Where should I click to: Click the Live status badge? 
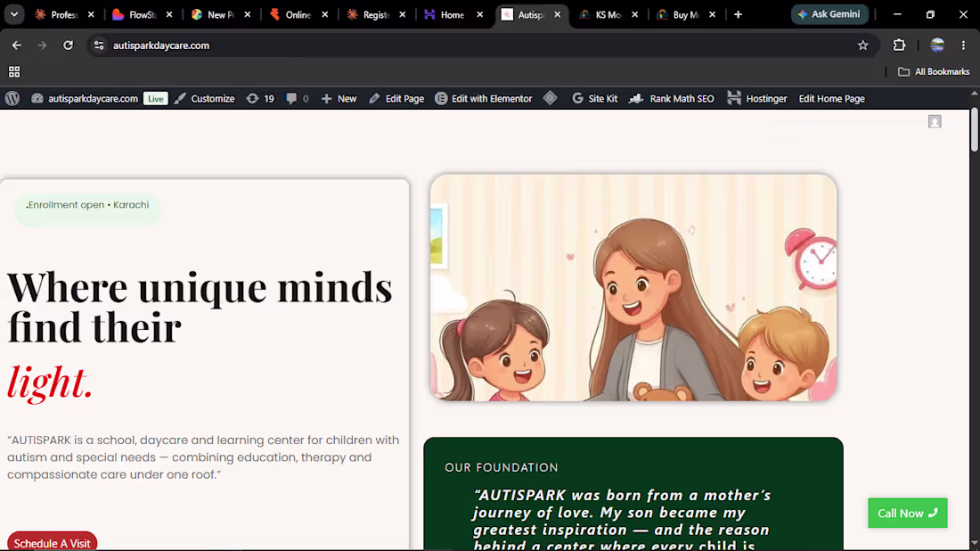[156, 99]
